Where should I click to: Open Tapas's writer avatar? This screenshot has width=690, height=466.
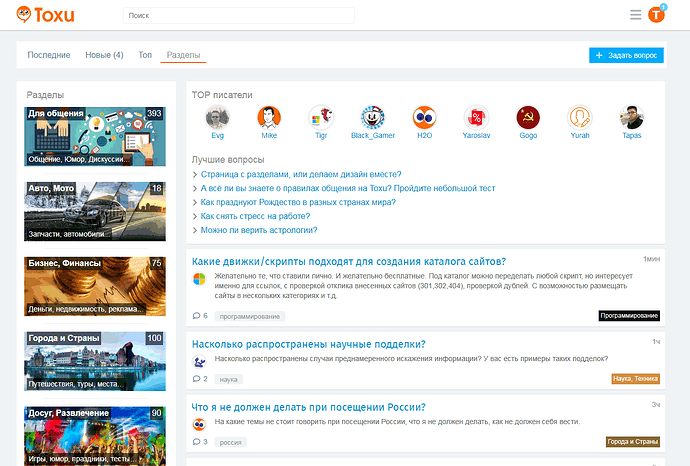pos(631,117)
